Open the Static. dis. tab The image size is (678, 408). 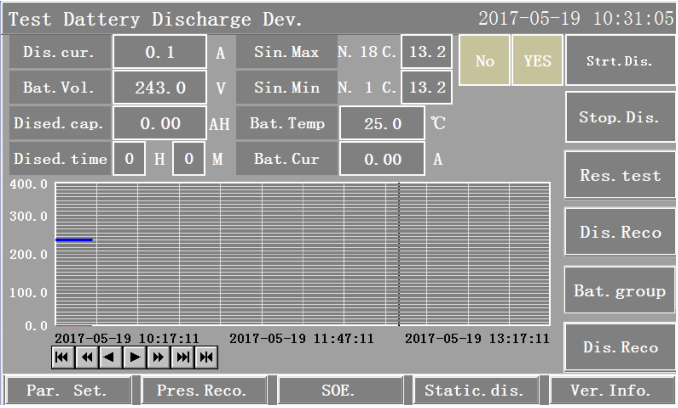475,390
